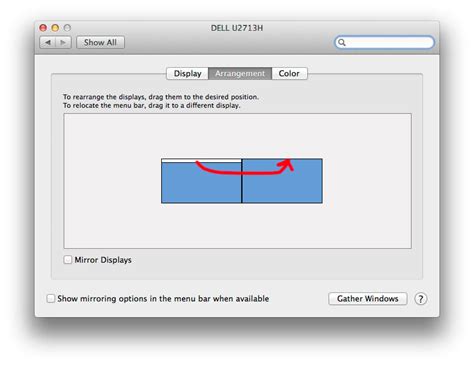Click the white menu bar strip on left display

tap(201, 161)
